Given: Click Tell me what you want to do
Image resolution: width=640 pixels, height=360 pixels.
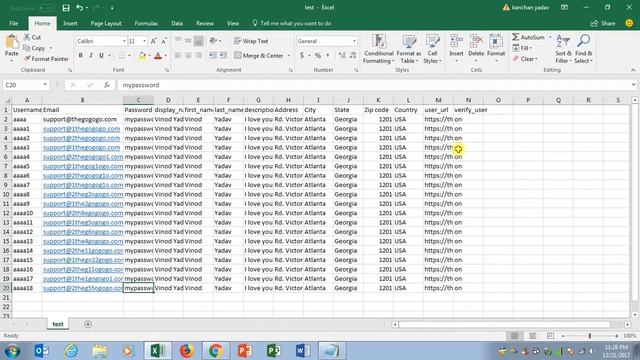Looking at the screenshot, I should 292,23.
